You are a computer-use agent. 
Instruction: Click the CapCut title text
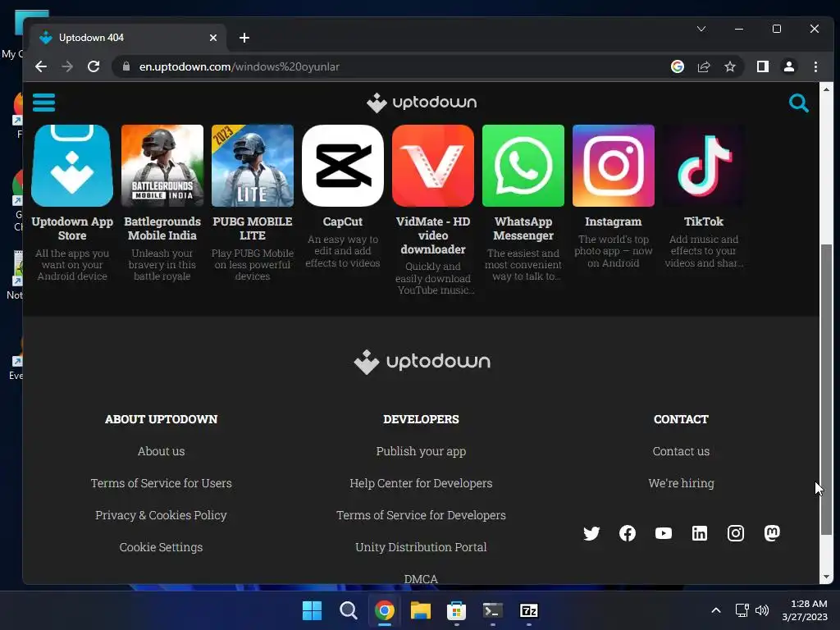pos(343,221)
